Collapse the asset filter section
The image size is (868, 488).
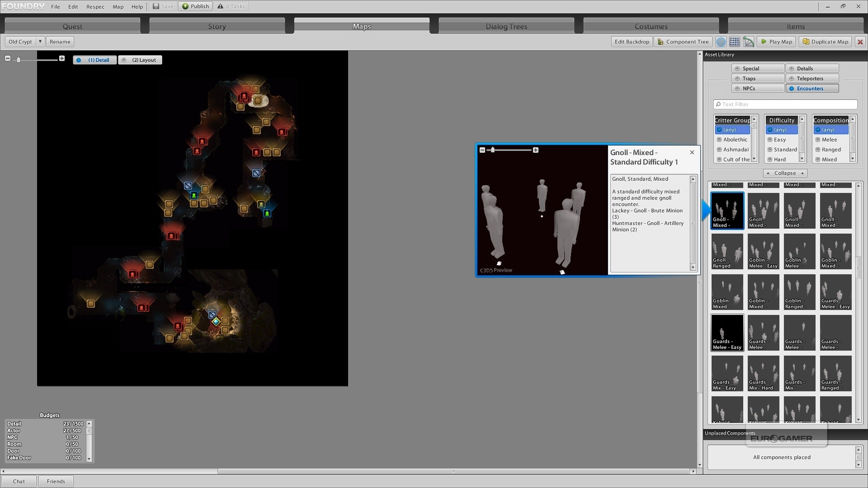click(x=785, y=173)
